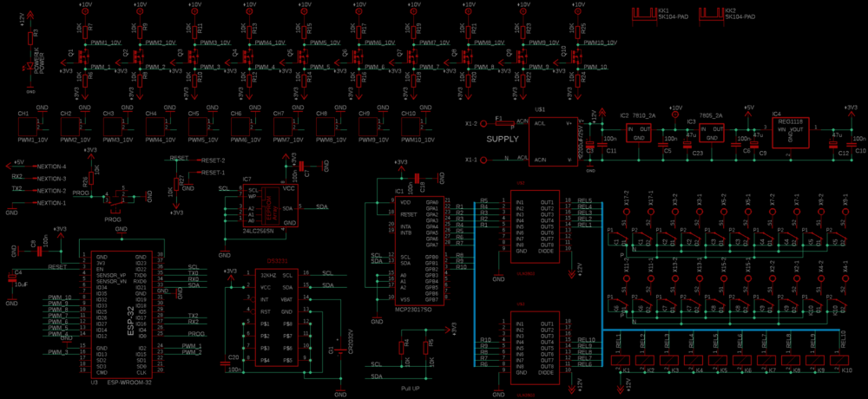The width and height of the screenshot is (868, 399).
Task: Select the X9-1 terminal circle
Action: tap(845, 212)
